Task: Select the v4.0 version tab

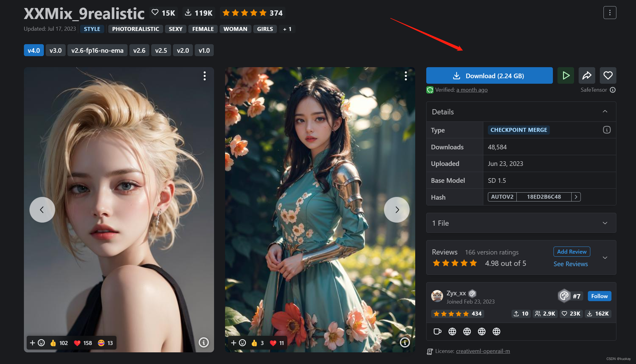Action: click(34, 50)
